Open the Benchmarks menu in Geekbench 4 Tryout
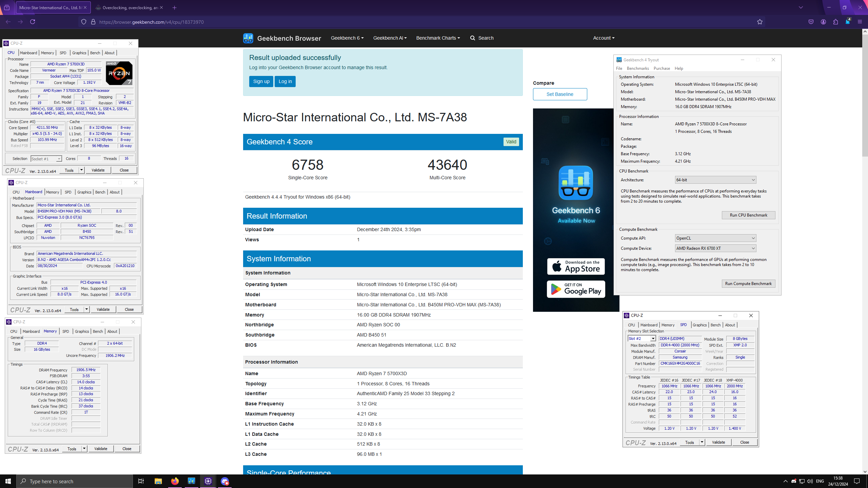 (638, 68)
